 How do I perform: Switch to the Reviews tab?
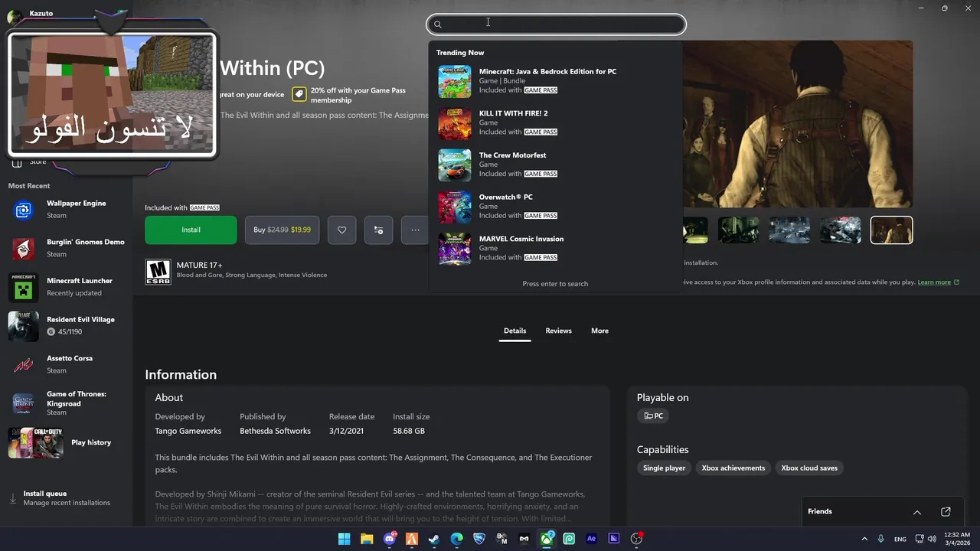pos(558,331)
